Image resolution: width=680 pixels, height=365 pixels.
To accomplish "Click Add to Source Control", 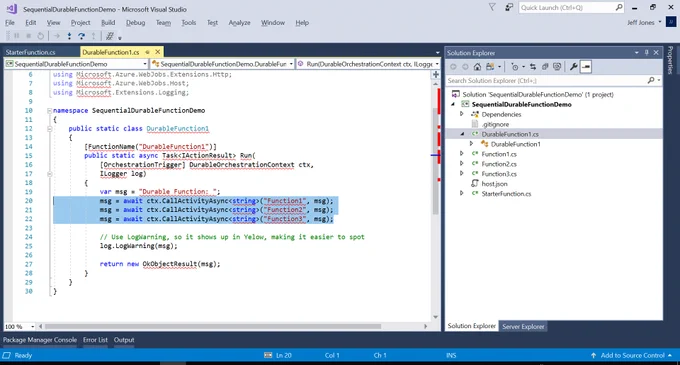I will pyautogui.click(x=632, y=355).
